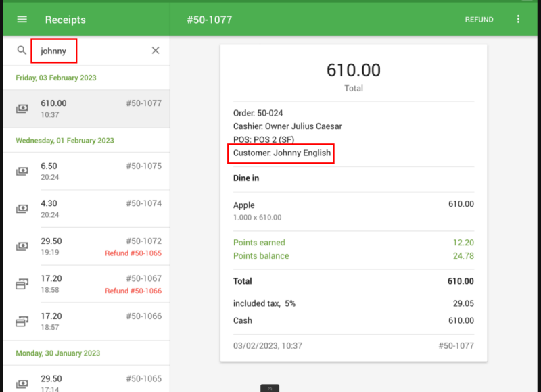This screenshot has height=392, width=541.
Task: Click the REFUND button
Action: [x=479, y=20]
